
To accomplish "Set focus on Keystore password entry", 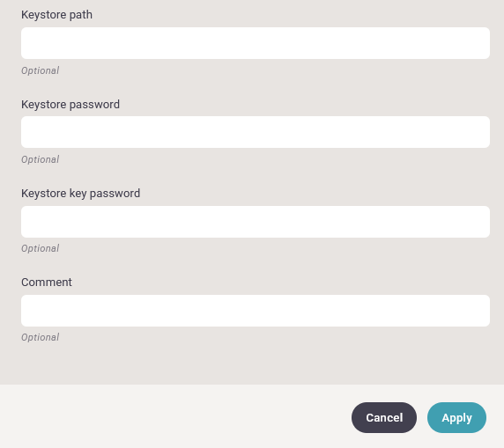I will [256, 132].
